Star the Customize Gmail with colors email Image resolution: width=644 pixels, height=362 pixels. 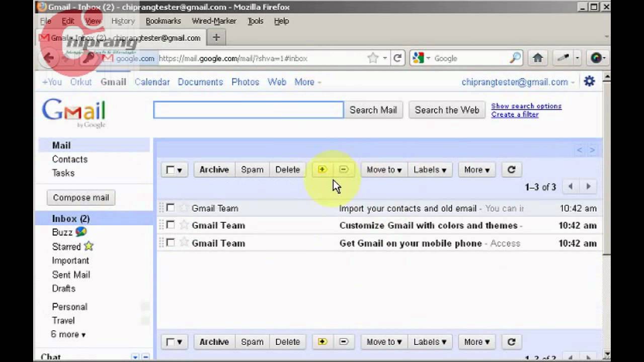[184, 225]
